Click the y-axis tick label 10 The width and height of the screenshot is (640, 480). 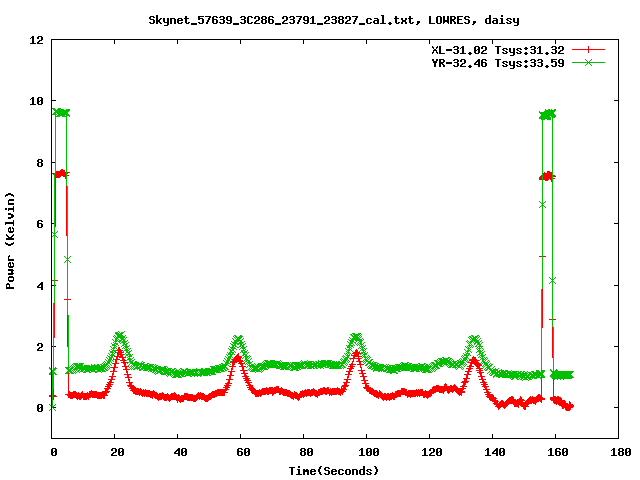coord(36,101)
